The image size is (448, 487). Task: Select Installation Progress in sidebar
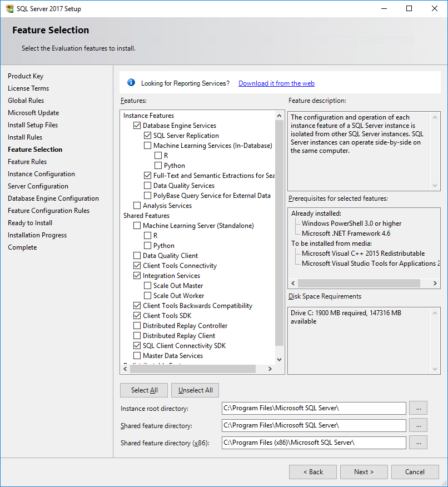pyautogui.click(x=37, y=235)
